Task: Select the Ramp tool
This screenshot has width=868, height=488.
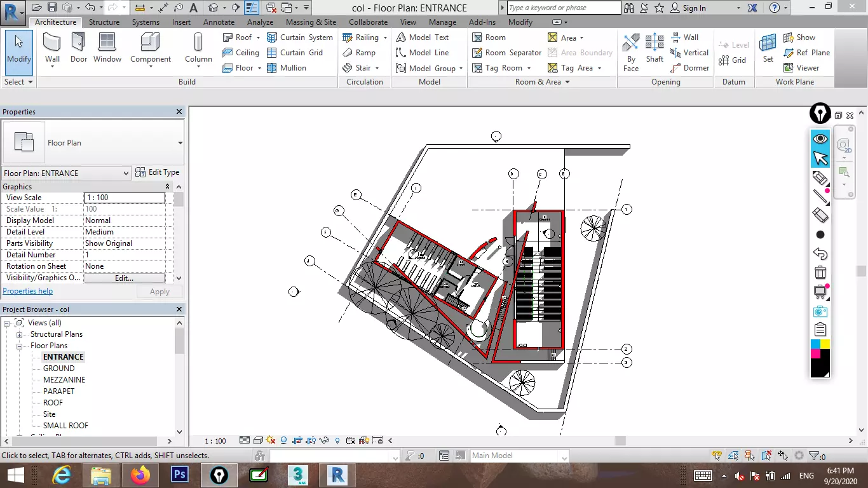Action: [359, 53]
